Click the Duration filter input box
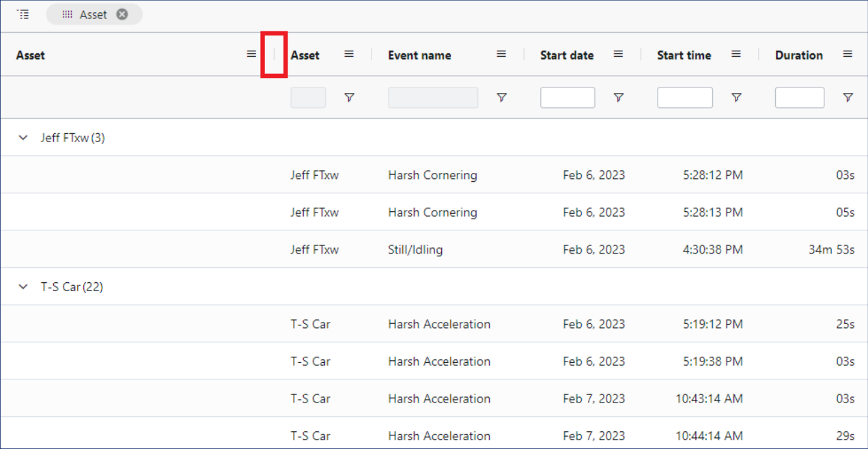This screenshot has width=868, height=449. pyautogui.click(x=799, y=98)
